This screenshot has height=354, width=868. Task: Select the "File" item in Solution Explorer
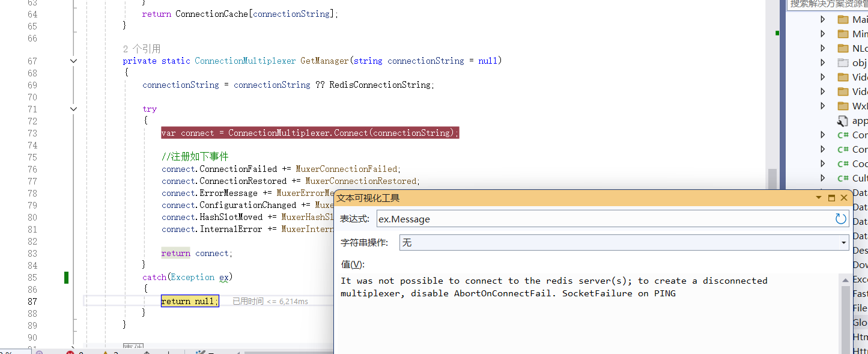coord(860,308)
